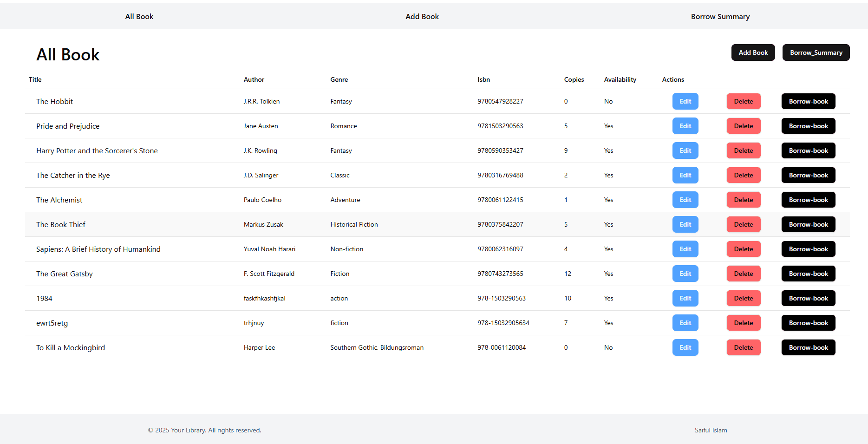
Task: Click the Saiful Islam footer text
Action: 711,430
